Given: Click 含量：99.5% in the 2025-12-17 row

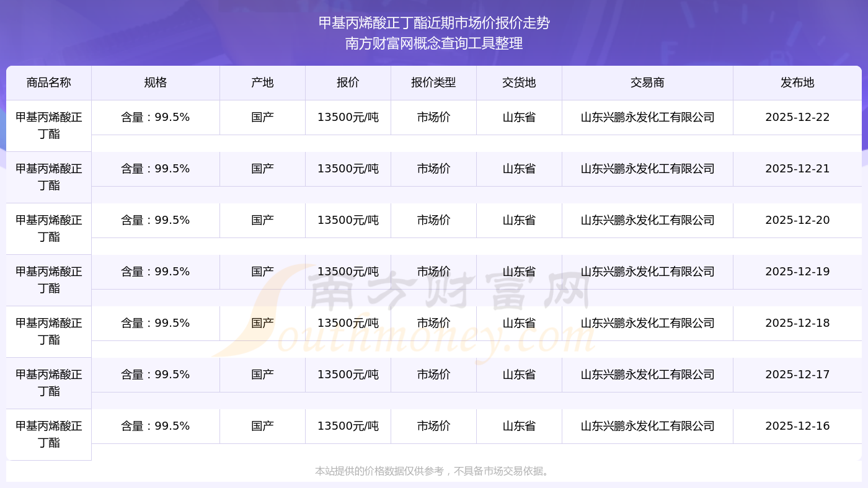Looking at the screenshot, I should point(156,375).
